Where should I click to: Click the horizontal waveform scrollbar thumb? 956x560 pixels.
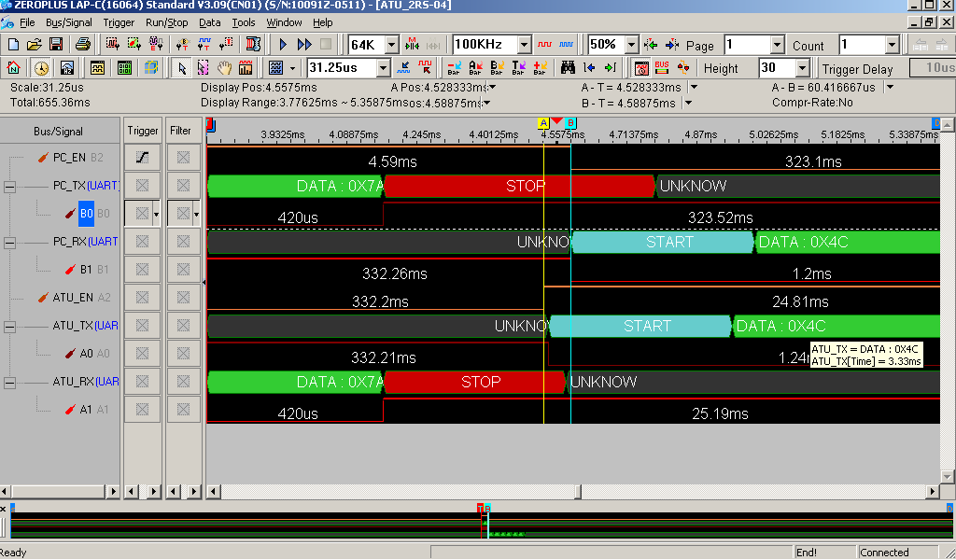tap(580, 492)
